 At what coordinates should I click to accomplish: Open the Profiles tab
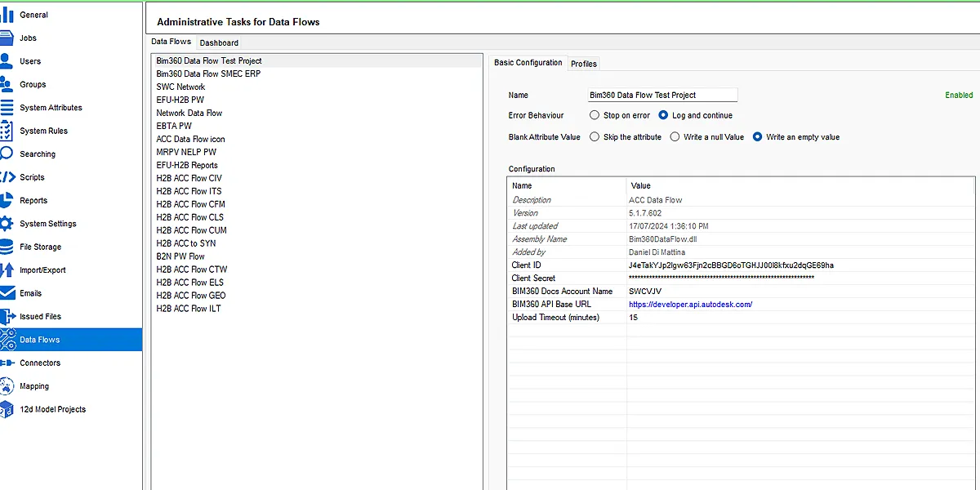(584, 64)
